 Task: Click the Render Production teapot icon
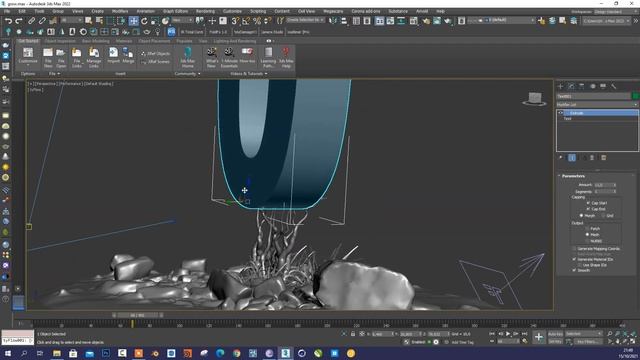coord(448,20)
